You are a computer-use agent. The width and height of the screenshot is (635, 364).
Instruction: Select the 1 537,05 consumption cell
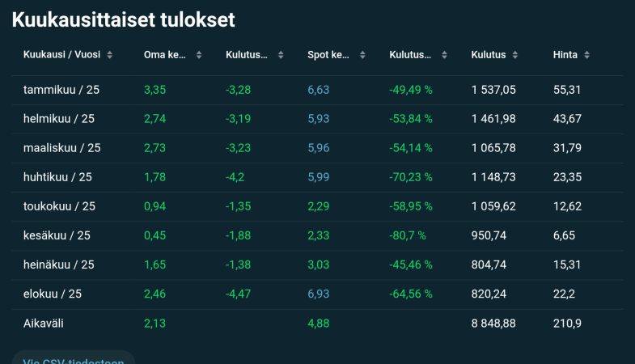(493, 90)
